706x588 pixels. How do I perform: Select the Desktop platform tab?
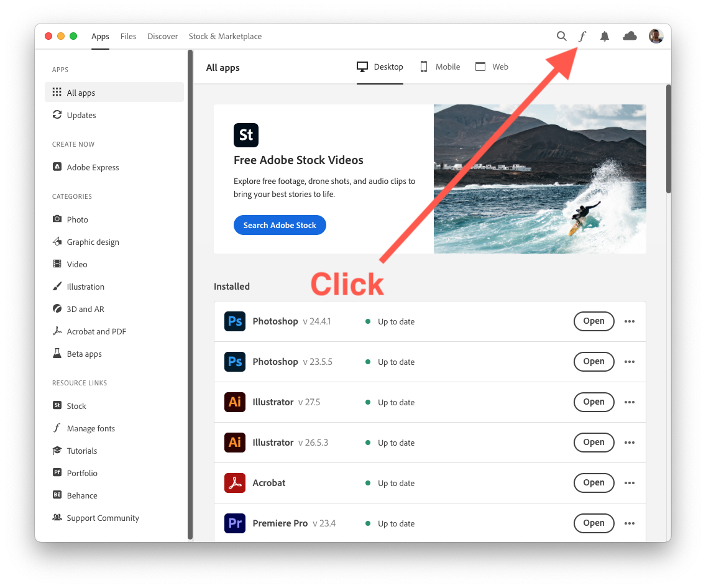pyautogui.click(x=380, y=67)
